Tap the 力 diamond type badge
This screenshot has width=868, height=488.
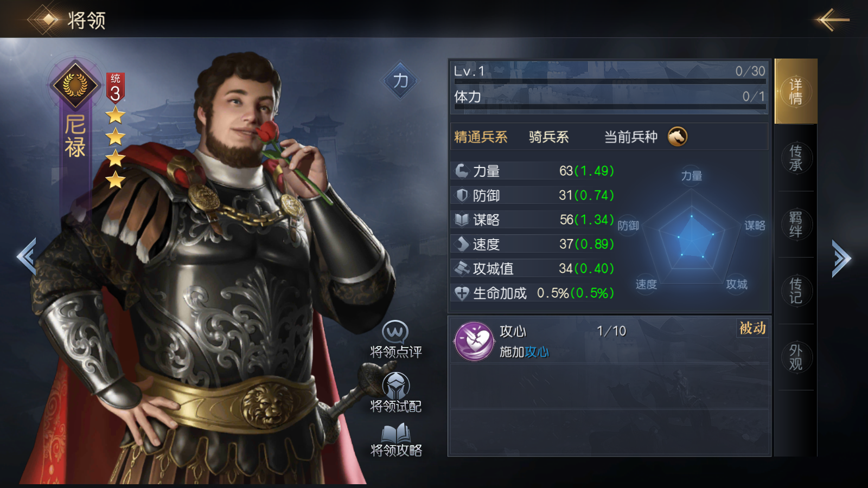tap(400, 80)
